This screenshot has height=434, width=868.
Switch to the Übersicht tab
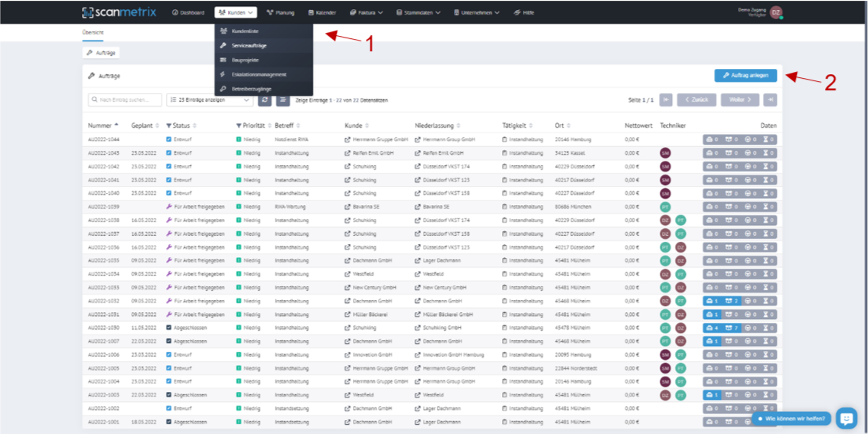point(93,32)
